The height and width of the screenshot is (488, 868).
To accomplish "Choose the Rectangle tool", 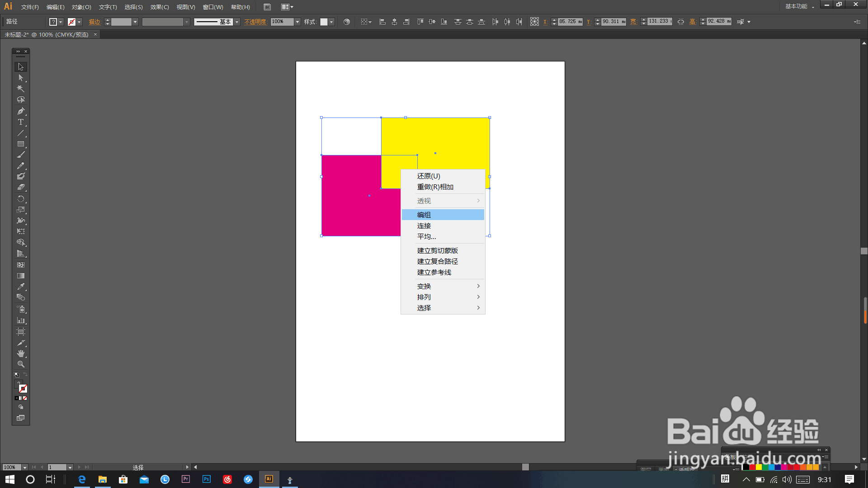I will click(x=21, y=144).
